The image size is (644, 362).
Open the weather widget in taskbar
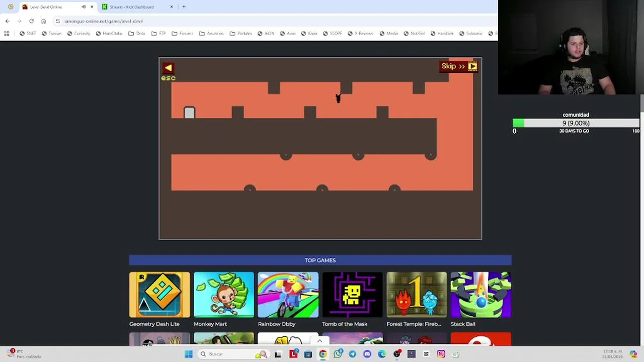(x=24, y=353)
